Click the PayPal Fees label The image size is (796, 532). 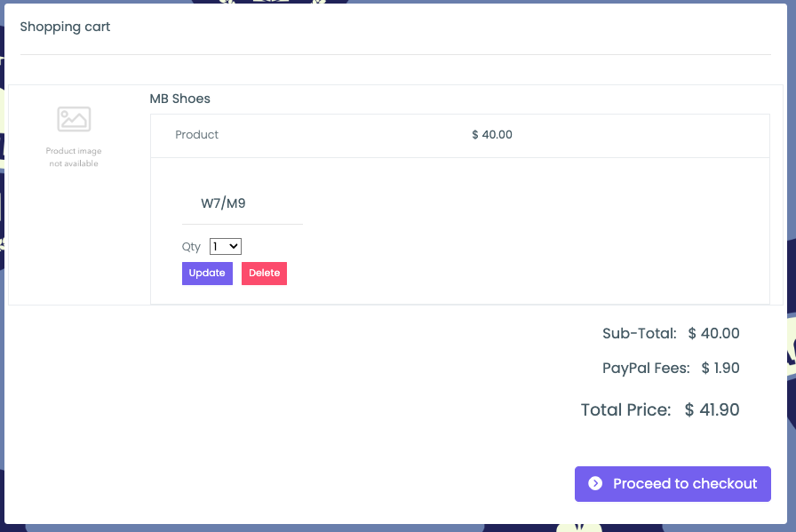click(646, 368)
